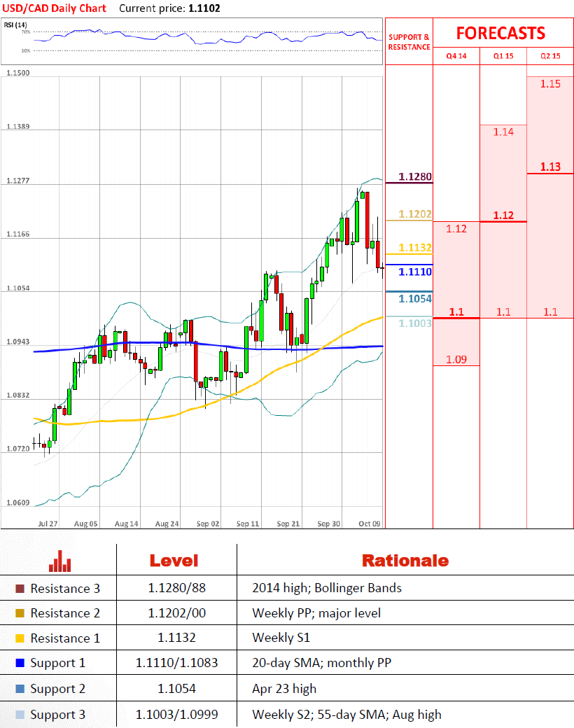This screenshot has width=574, height=728.
Task: Select the 'Q1 15' forecast column header
Action: click(503, 56)
